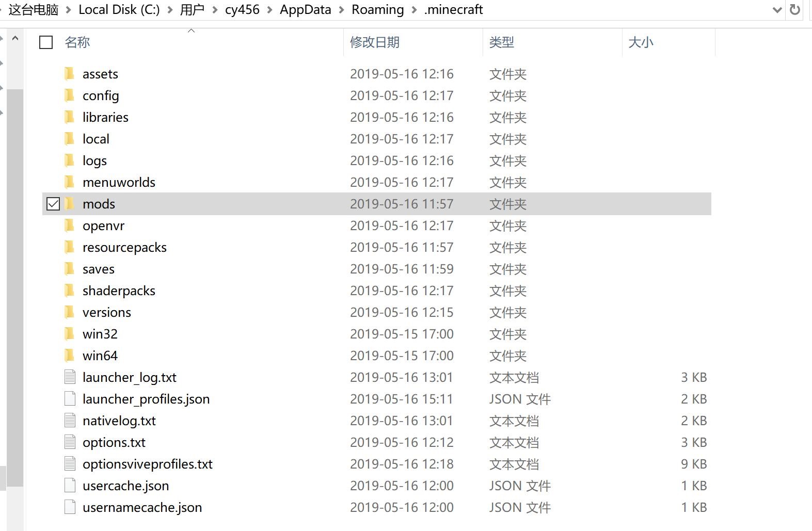The width and height of the screenshot is (812, 531).
Task: Select the resourcepacks folder name
Action: [124, 247]
